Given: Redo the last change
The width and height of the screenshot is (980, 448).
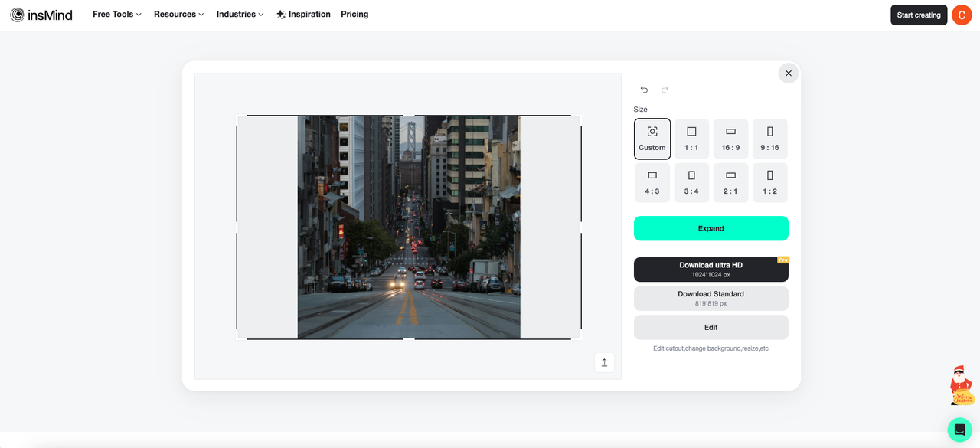Looking at the screenshot, I should tap(665, 90).
